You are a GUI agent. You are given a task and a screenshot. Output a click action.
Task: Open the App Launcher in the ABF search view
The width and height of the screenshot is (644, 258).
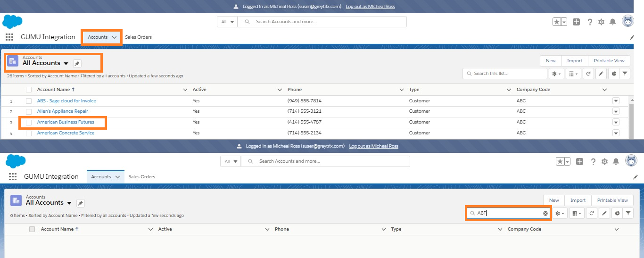[x=13, y=177]
